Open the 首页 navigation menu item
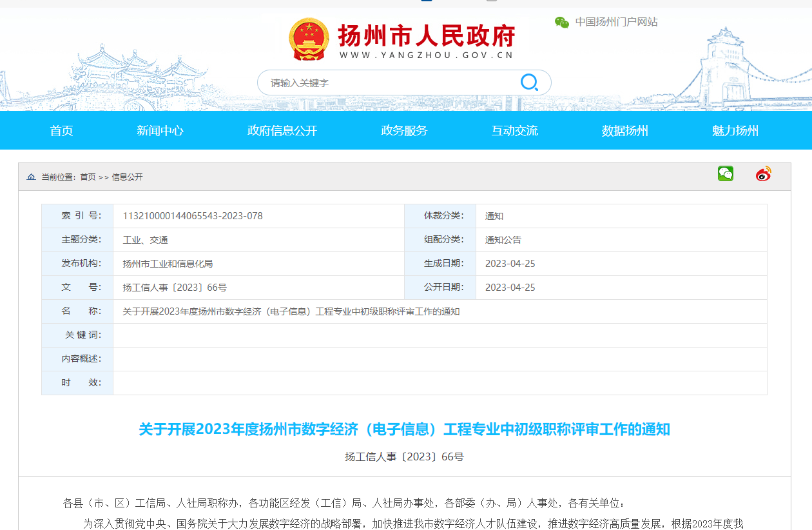The image size is (812, 530). [62, 131]
